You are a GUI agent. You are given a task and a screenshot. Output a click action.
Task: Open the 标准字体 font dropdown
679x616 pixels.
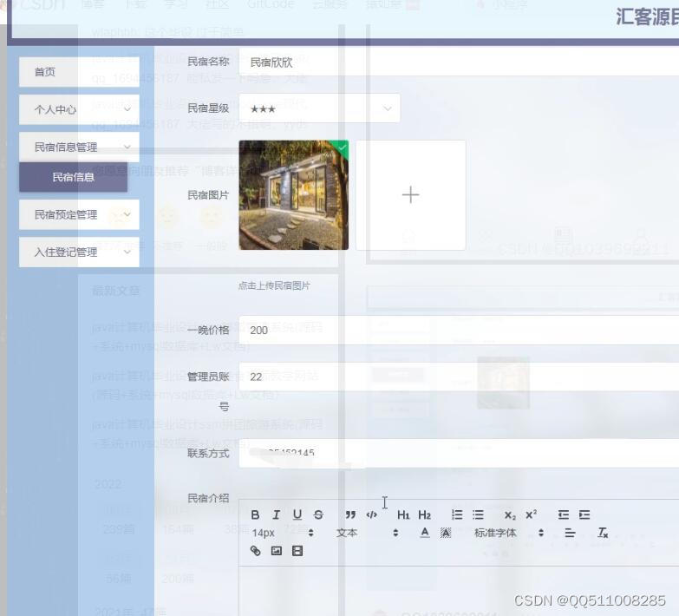coord(509,533)
